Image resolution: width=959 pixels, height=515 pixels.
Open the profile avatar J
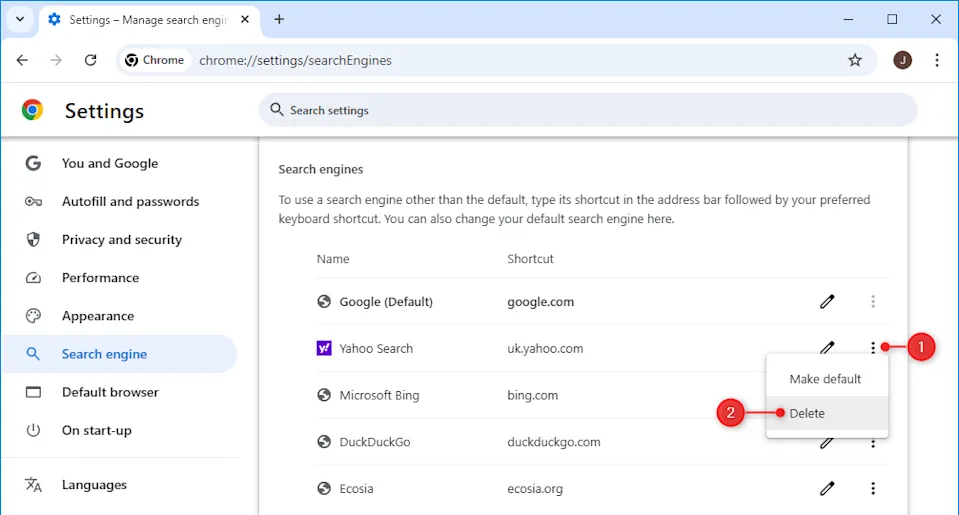click(902, 60)
